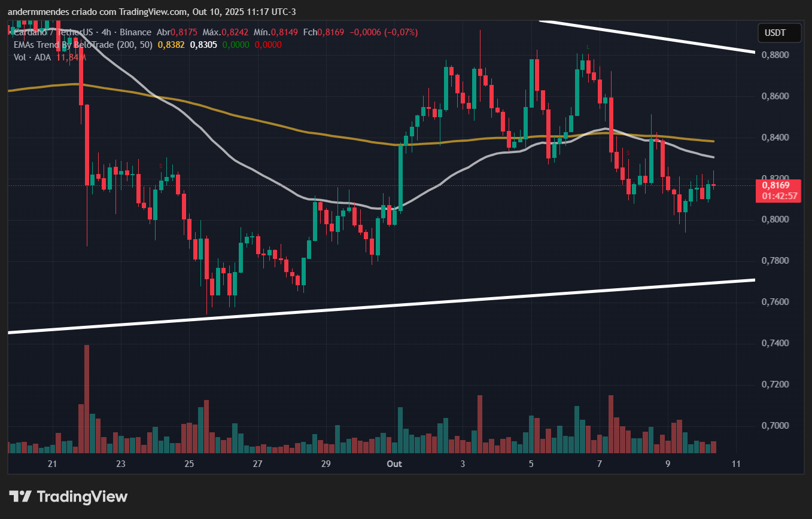Click the red S signal marker near September 24
The width and height of the screenshot is (812, 519).
point(160,166)
